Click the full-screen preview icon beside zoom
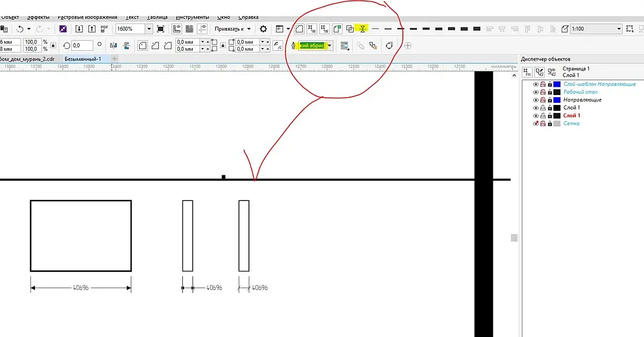The height and width of the screenshot is (337, 644). click(160, 29)
